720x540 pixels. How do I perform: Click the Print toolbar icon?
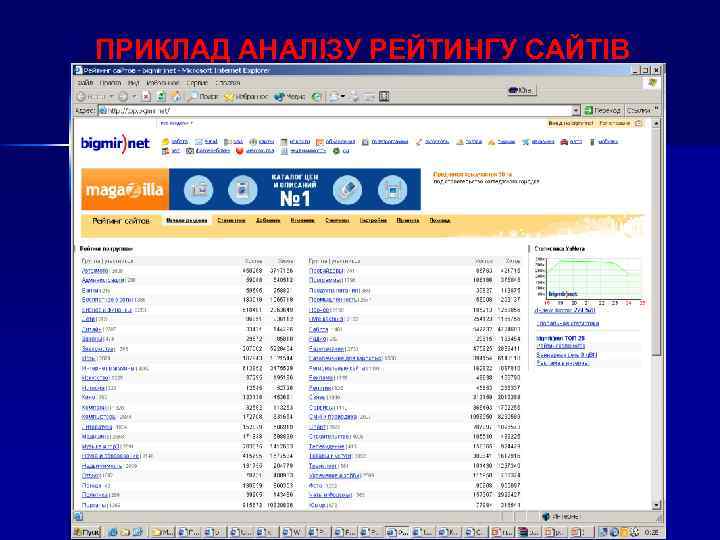pyautogui.click(x=355, y=97)
